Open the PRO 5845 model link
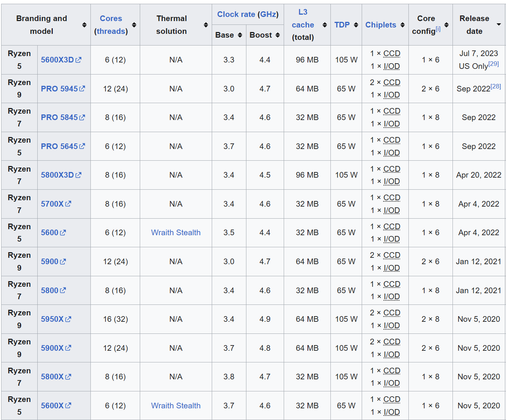The image size is (506, 420). pyautogui.click(x=63, y=117)
